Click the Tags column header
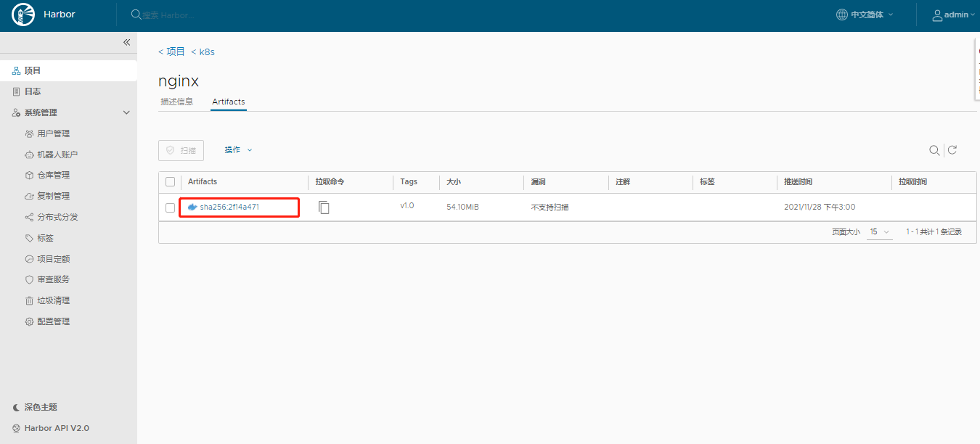This screenshot has height=444, width=980. 409,182
